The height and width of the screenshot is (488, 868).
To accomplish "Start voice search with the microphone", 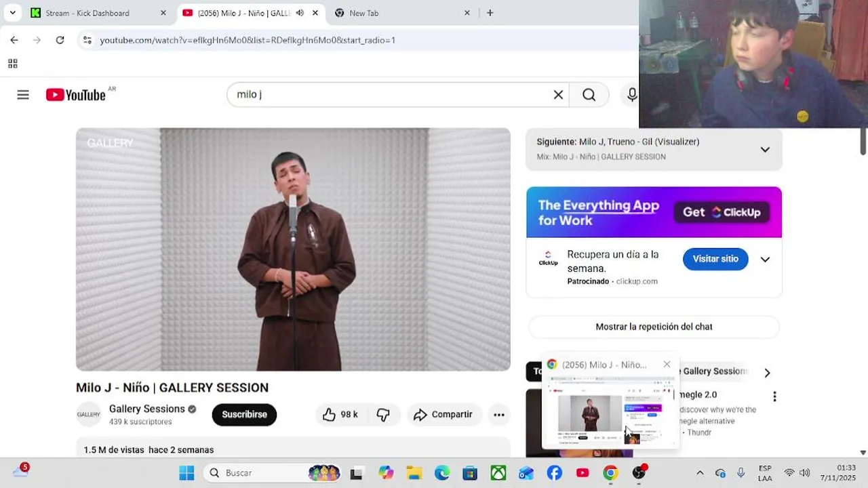I will click(632, 95).
